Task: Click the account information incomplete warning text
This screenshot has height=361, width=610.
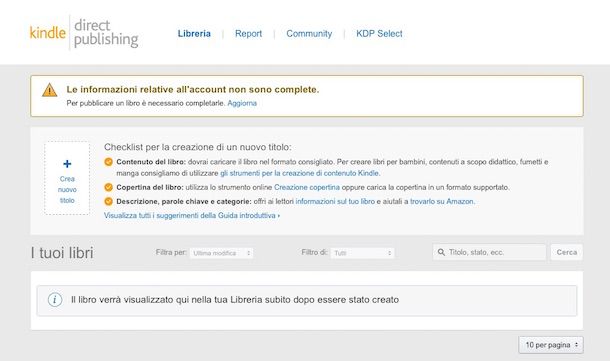Action: pyautogui.click(x=193, y=89)
